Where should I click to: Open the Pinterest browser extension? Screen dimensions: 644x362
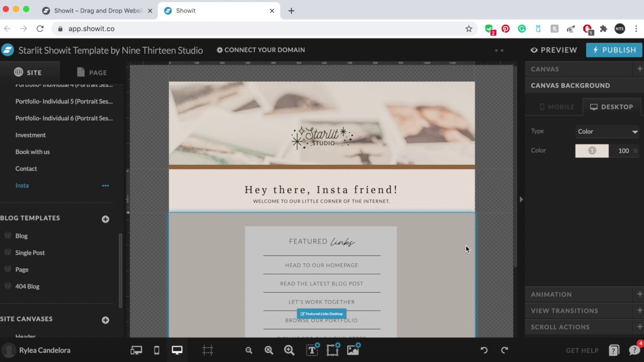tap(506, 29)
